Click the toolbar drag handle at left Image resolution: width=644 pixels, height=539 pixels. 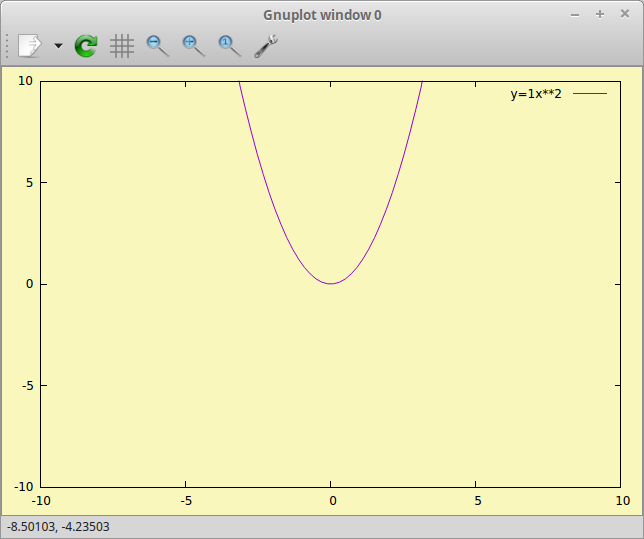(x=7, y=45)
